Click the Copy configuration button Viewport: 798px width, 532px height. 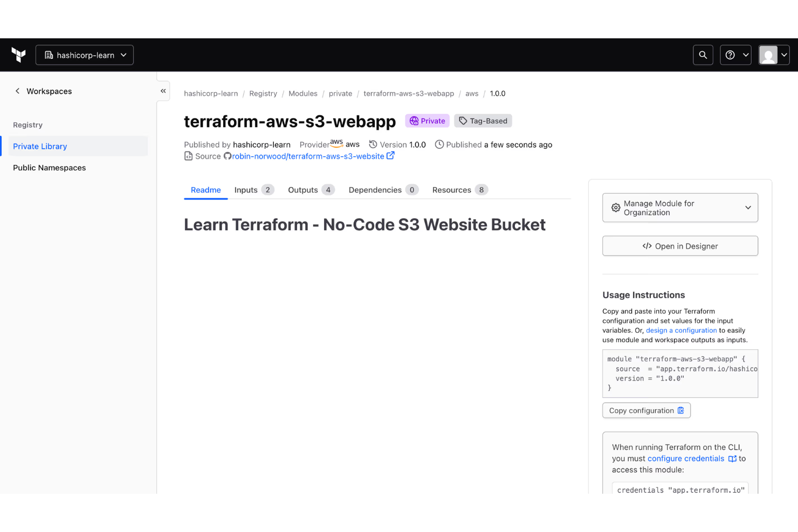coord(646,410)
